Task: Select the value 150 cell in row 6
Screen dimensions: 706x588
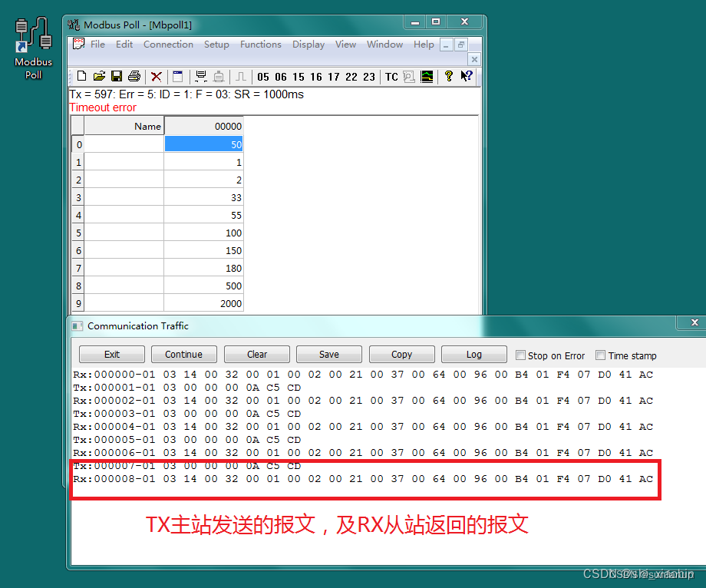Action: coord(203,250)
